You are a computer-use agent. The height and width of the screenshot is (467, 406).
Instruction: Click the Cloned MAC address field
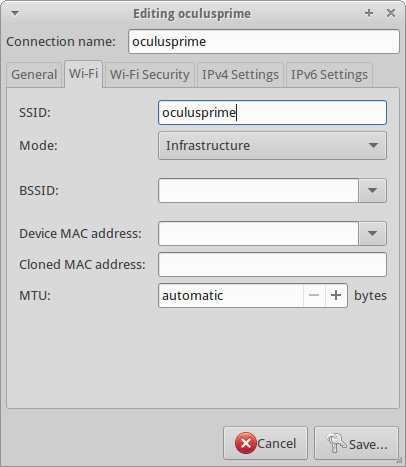(x=272, y=265)
